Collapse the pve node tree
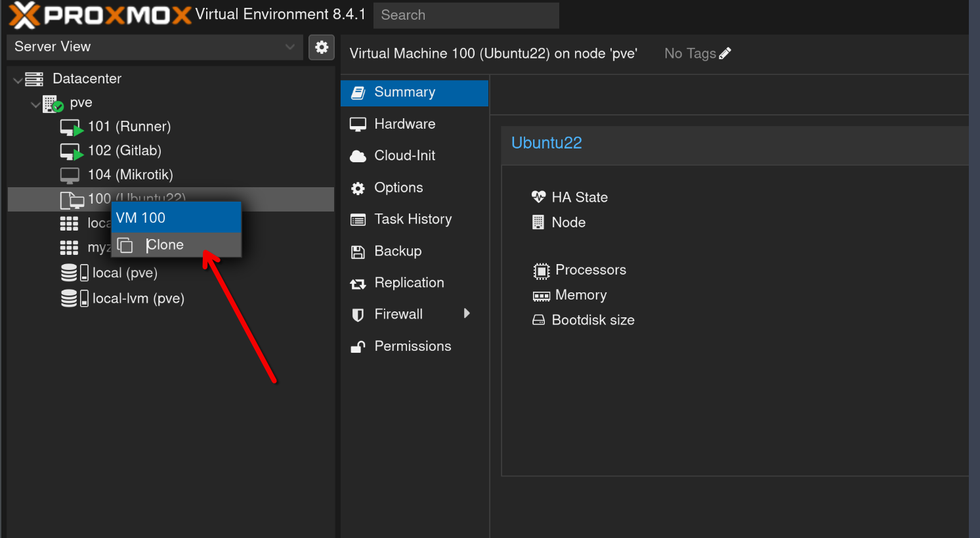 click(x=35, y=104)
